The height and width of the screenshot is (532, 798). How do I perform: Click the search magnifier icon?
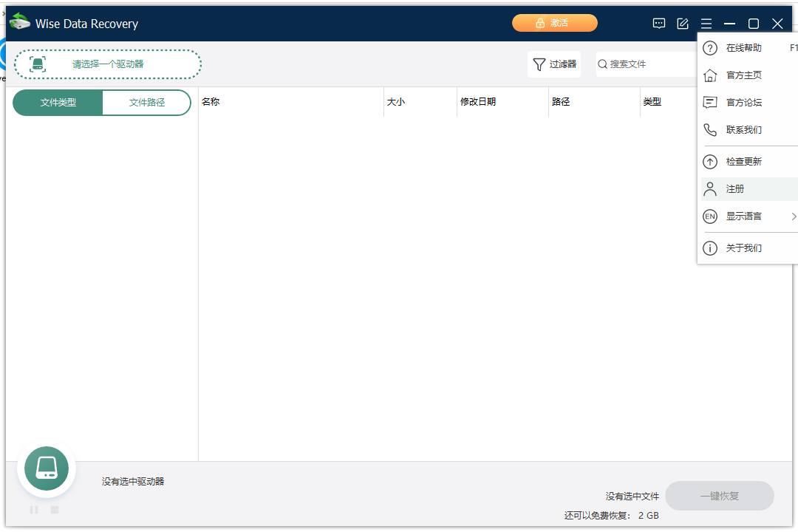tap(603, 64)
